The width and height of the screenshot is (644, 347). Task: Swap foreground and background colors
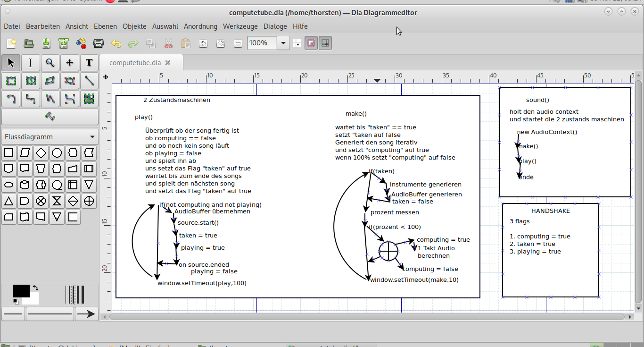pyautogui.click(x=35, y=288)
